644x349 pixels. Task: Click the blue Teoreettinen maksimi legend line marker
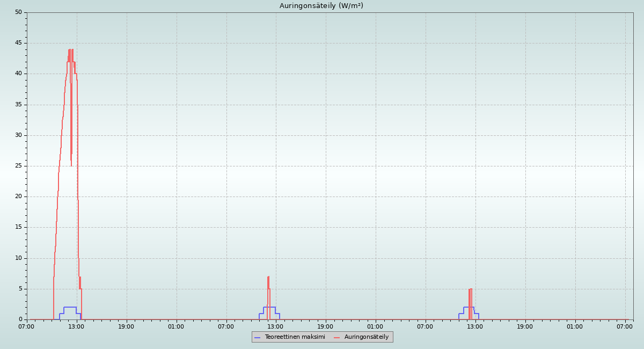pyautogui.click(x=257, y=337)
